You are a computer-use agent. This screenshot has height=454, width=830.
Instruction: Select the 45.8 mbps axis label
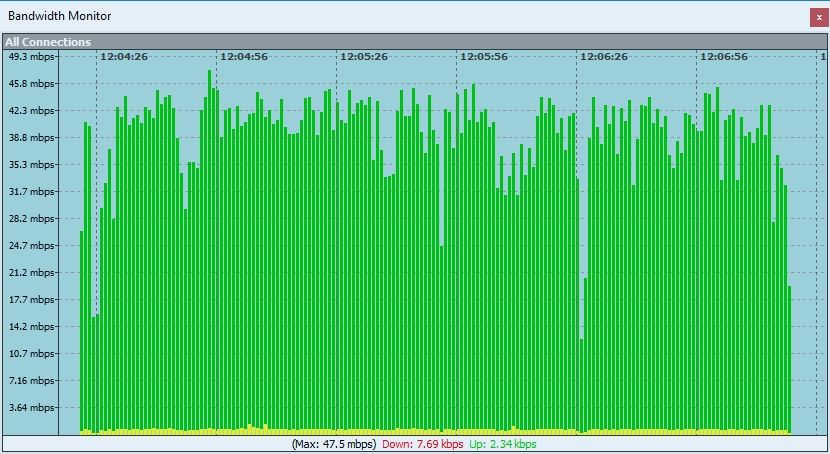pyautogui.click(x=30, y=84)
